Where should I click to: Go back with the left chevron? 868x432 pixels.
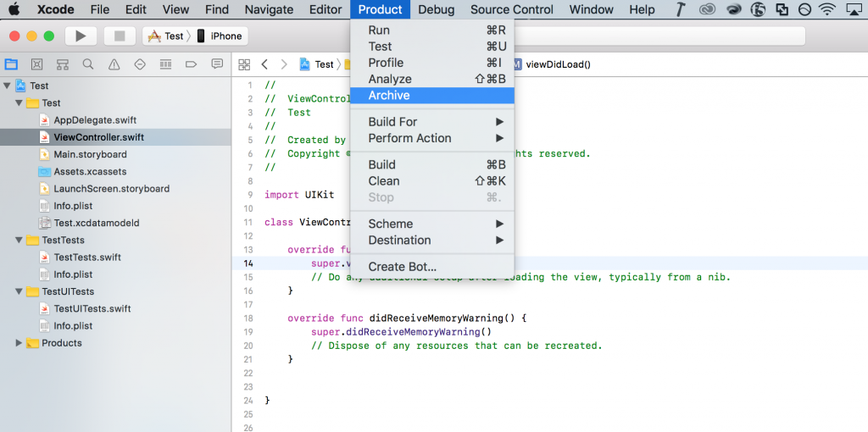[264, 64]
